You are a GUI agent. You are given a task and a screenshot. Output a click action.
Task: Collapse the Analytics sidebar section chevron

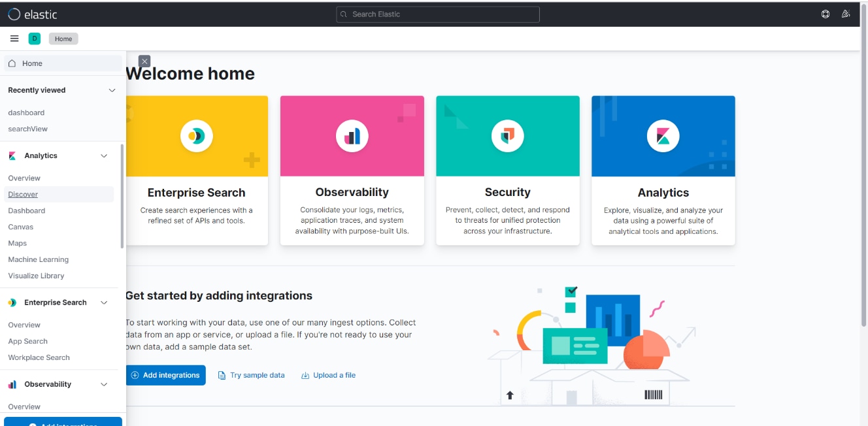tap(104, 156)
